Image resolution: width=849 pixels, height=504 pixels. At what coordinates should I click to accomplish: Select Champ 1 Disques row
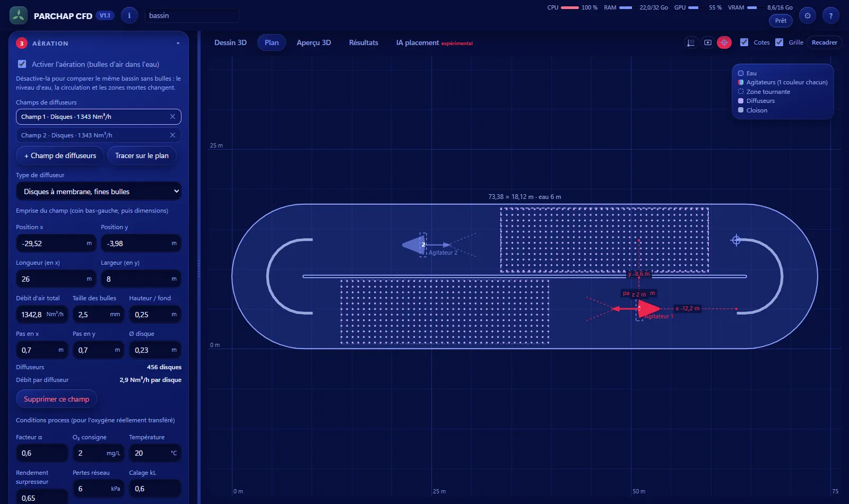click(99, 117)
